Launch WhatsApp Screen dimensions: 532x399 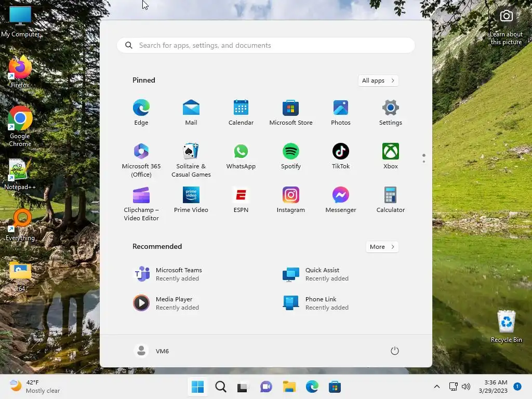(241, 156)
